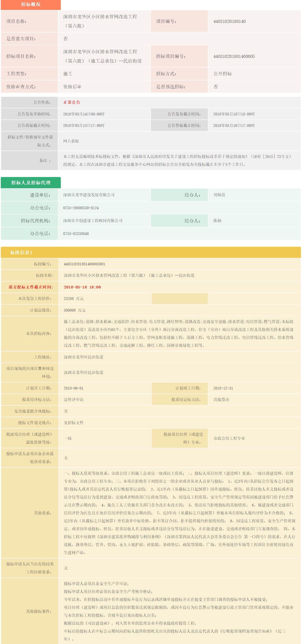Click the 标段名称 label

coord(44,275)
